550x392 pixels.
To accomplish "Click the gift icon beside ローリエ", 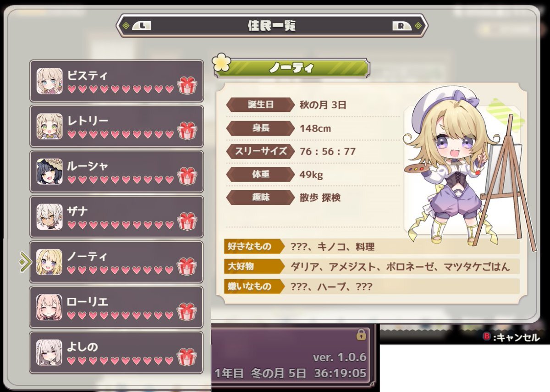I will pyautogui.click(x=187, y=312).
